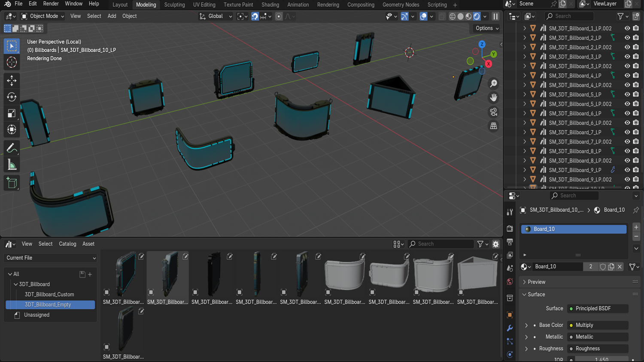Collapse the Surface panel

click(x=524, y=295)
